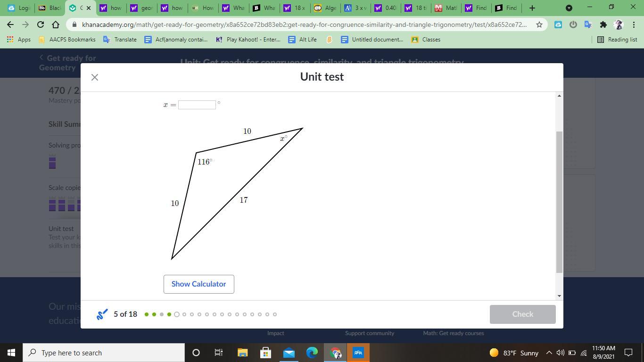Open the Apps bookmarks shortcut
This screenshot has height=362, width=644.
[x=19, y=40]
